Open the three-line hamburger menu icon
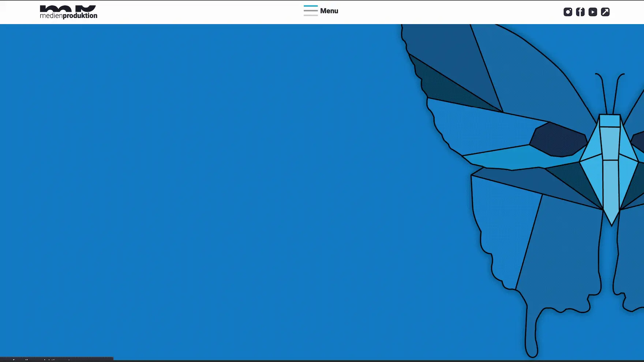The image size is (644, 362). point(310,11)
